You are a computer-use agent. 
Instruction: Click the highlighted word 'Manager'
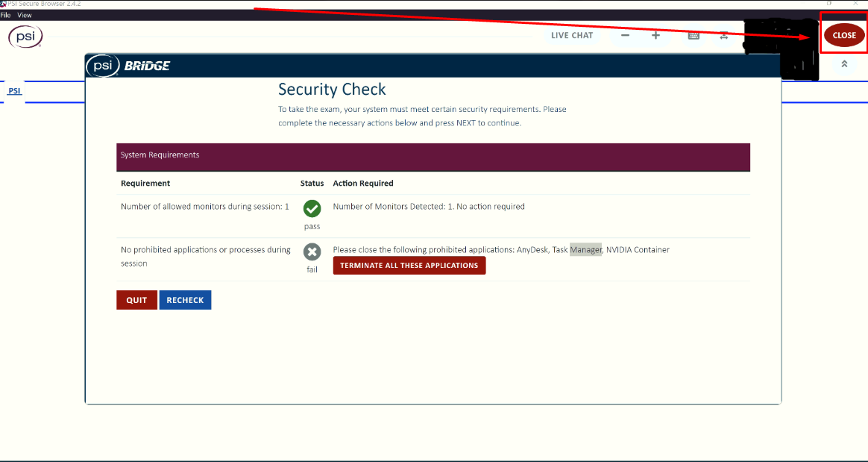(x=585, y=250)
